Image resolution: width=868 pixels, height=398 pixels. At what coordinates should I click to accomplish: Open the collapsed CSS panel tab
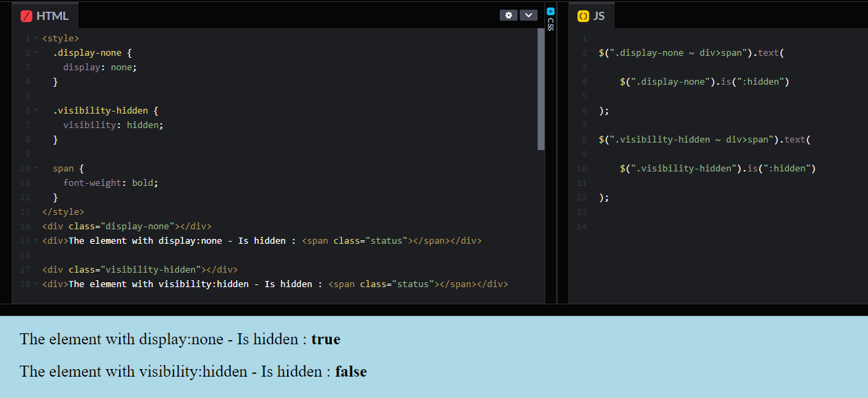[551, 23]
